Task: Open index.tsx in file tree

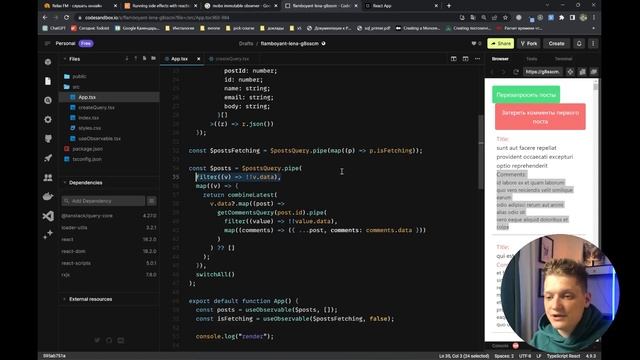Action: (x=89, y=118)
